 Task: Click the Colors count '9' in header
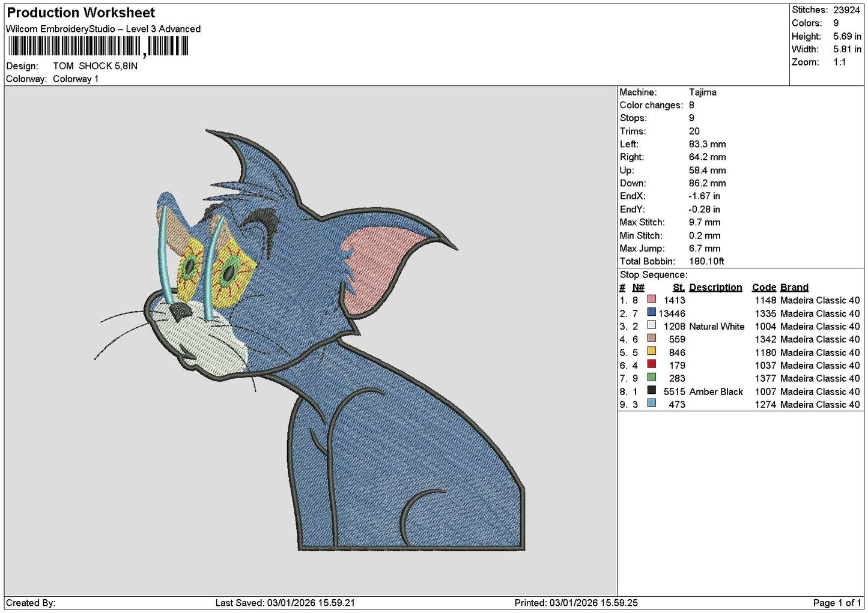(836, 23)
